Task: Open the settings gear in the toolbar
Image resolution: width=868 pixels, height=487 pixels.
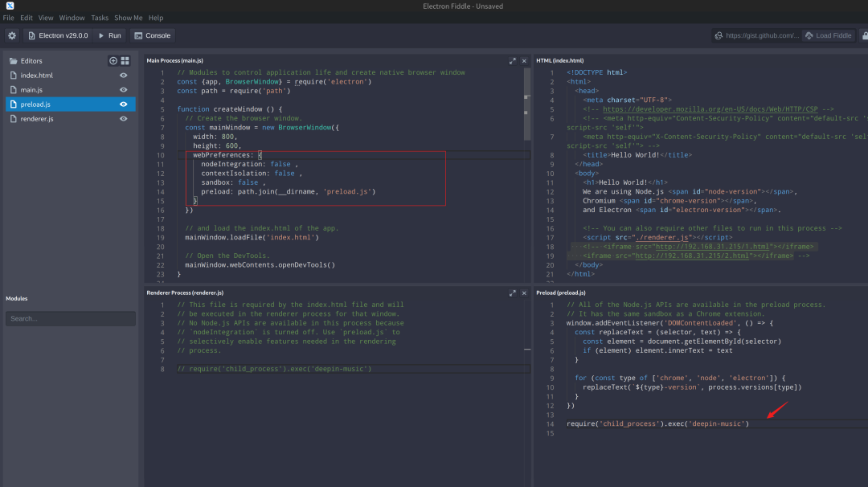Action: (x=12, y=35)
